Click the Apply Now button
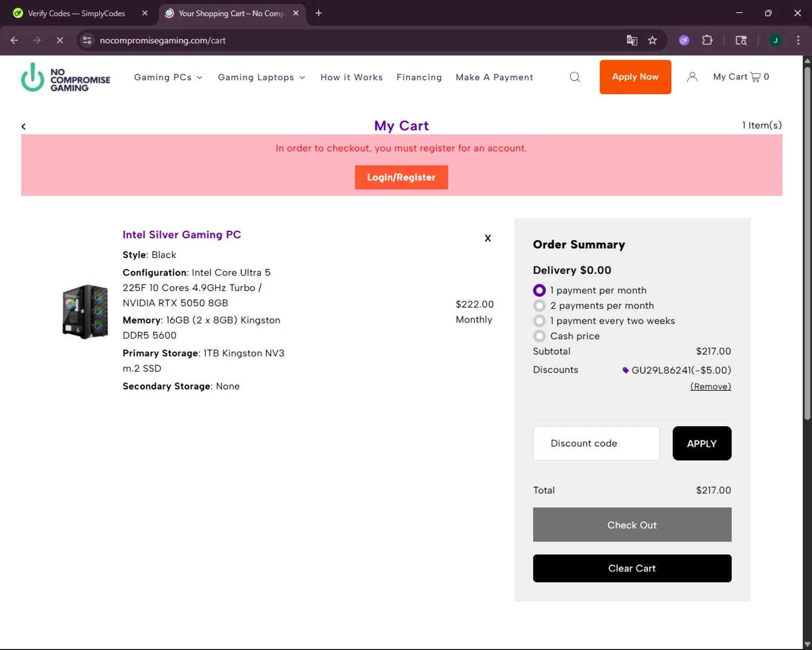 point(635,77)
